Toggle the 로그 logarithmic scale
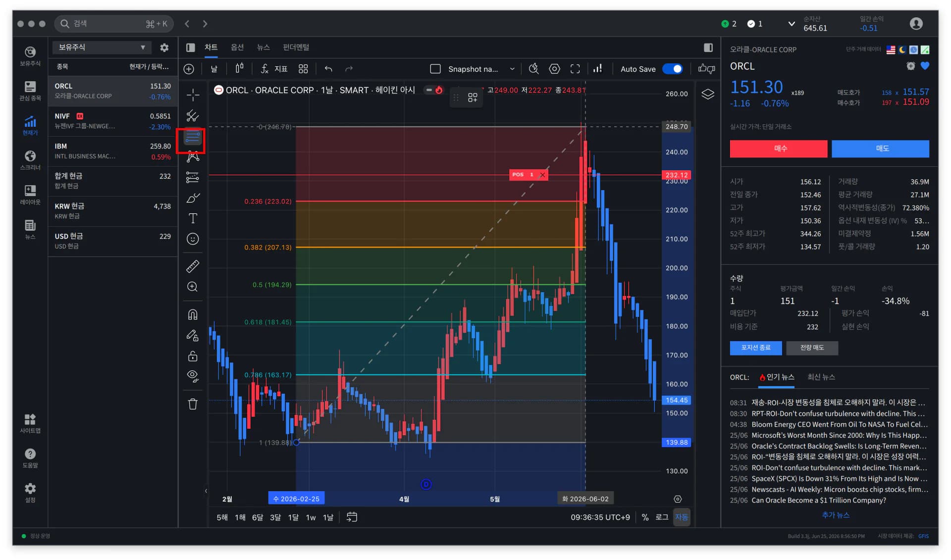This screenshot has height=560, width=951. pyautogui.click(x=662, y=517)
